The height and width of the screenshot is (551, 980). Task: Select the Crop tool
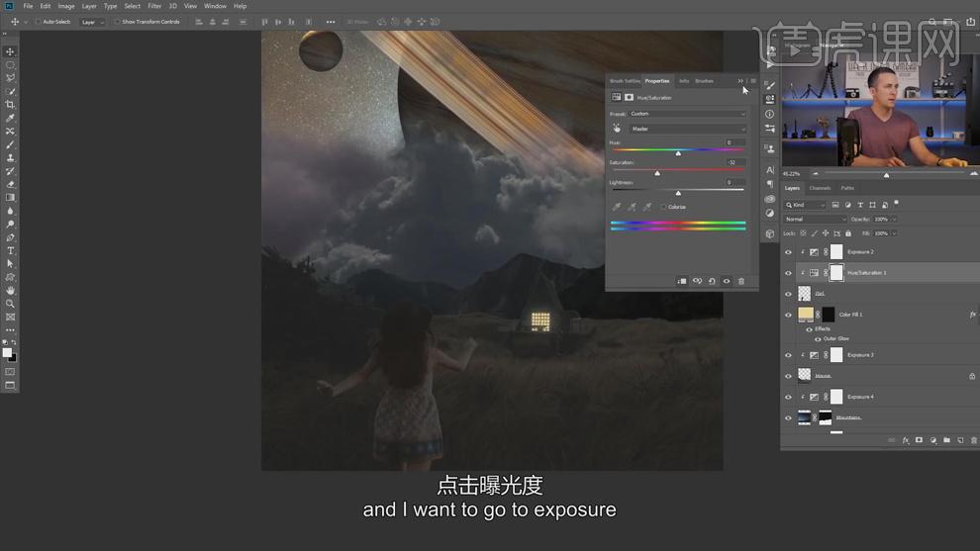[x=10, y=104]
